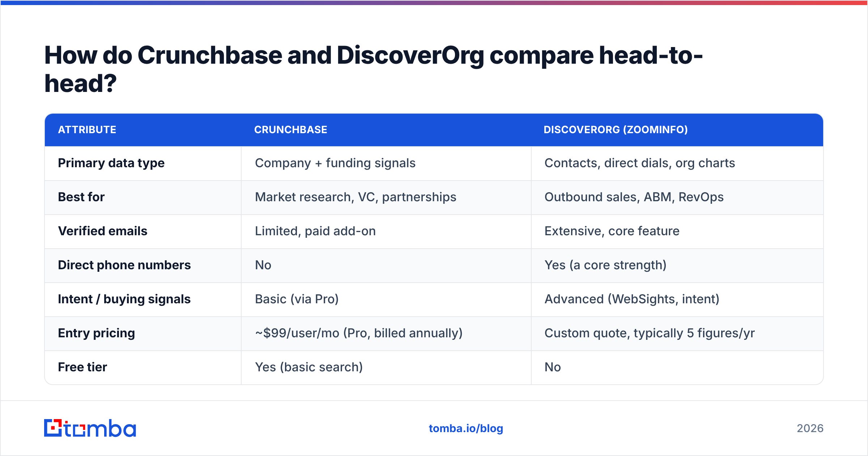Select 'Yes (basic search)' cell
868x456 pixels.
(x=309, y=367)
